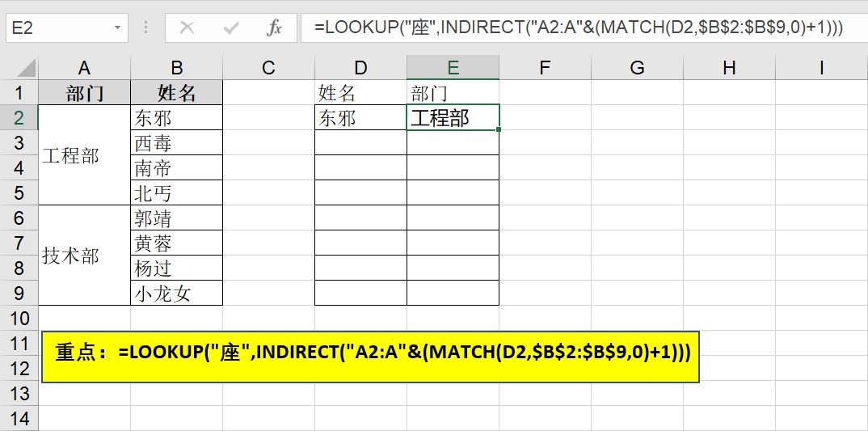868x431 pixels.
Task: Select column G header
Action: coord(637,68)
